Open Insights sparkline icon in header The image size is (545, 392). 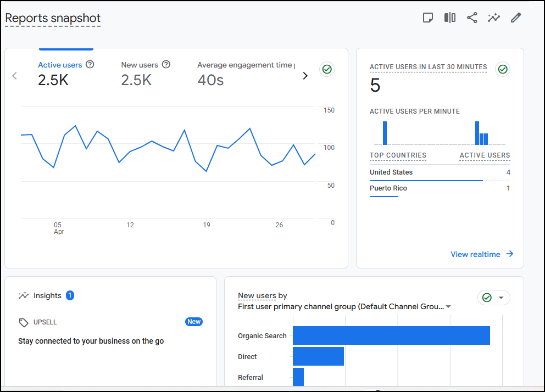pos(493,18)
